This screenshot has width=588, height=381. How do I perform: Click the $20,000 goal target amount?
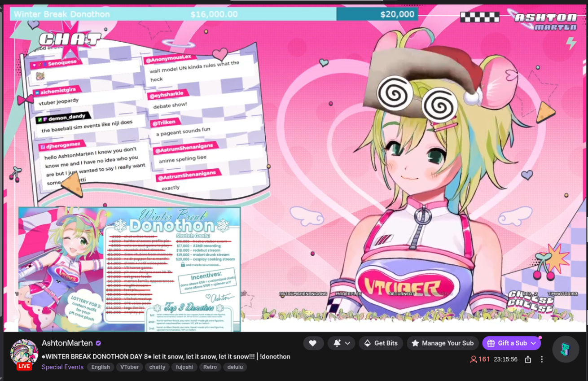pyautogui.click(x=397, y=14)
